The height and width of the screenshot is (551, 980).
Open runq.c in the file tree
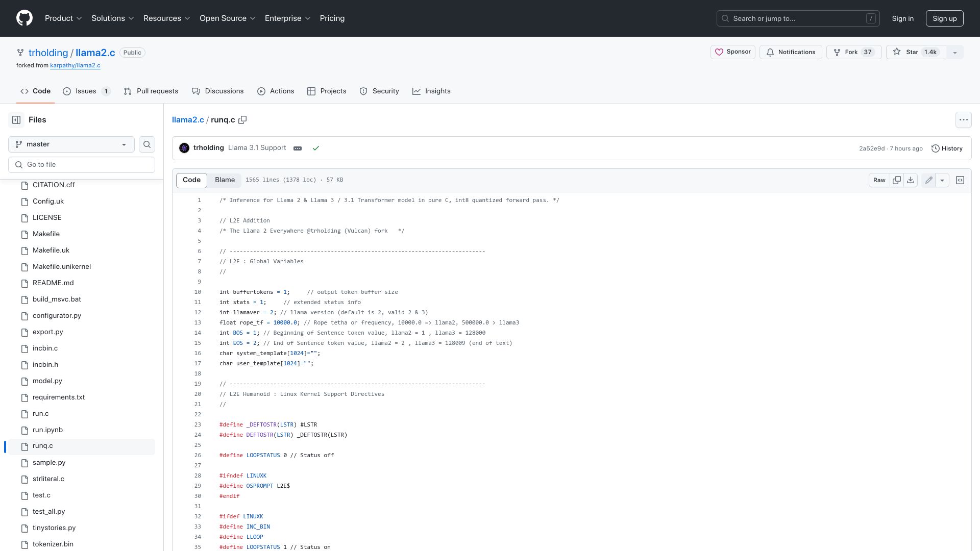[82, 446]
